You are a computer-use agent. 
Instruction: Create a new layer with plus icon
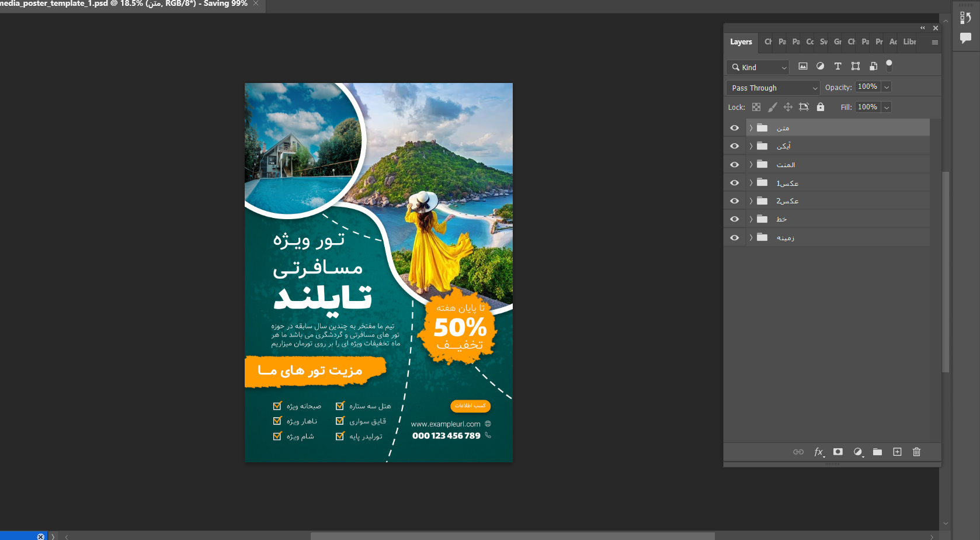(x=897, y=452)
